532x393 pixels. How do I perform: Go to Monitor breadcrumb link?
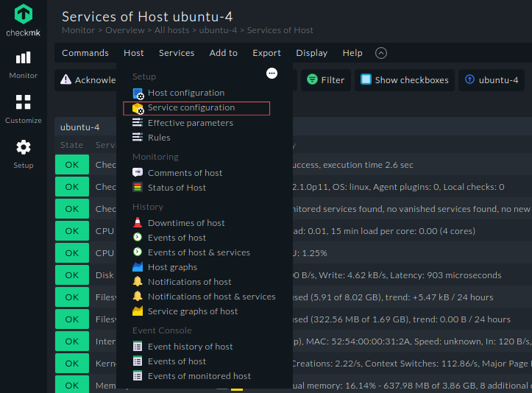click(79, 30)
